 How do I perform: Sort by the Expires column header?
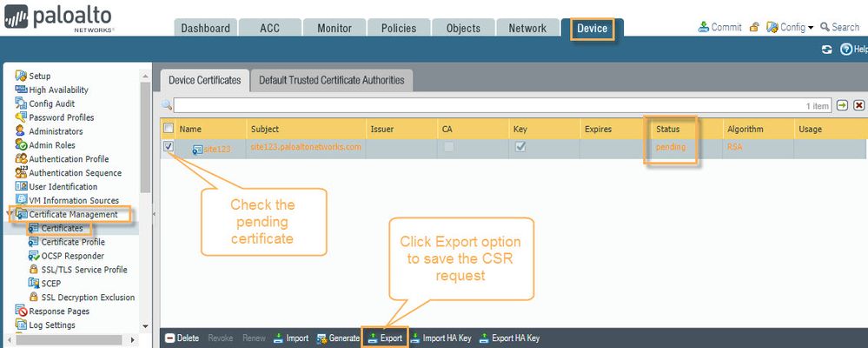(x=599, y=129)
